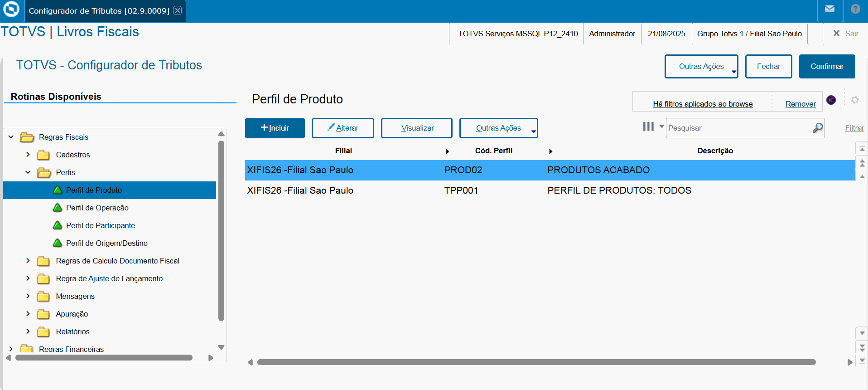Sort by the Cód. Perfil column header
Screen dimensions: 868x390
(493, 151)
